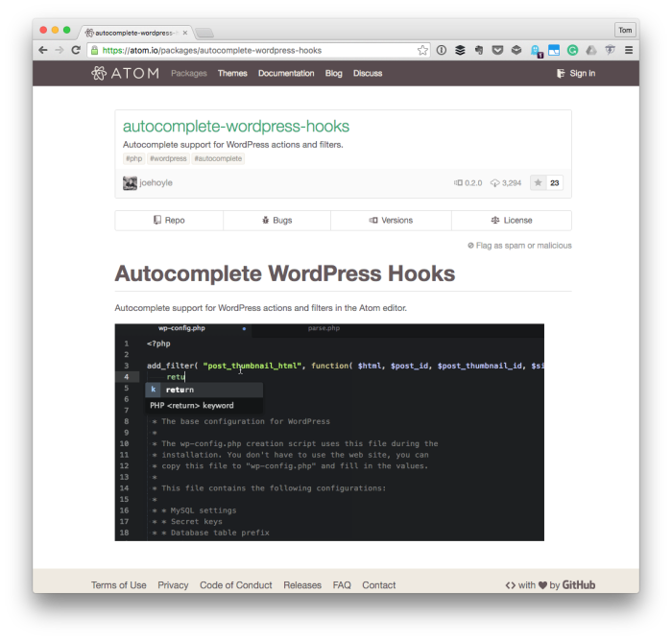Click the Atom logo in header

[125, 73]
